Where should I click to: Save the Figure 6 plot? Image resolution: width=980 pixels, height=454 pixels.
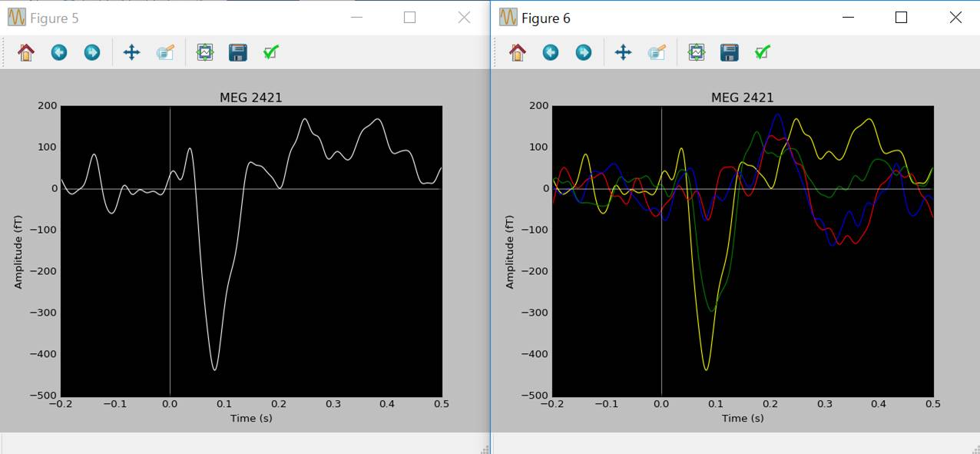730,52
